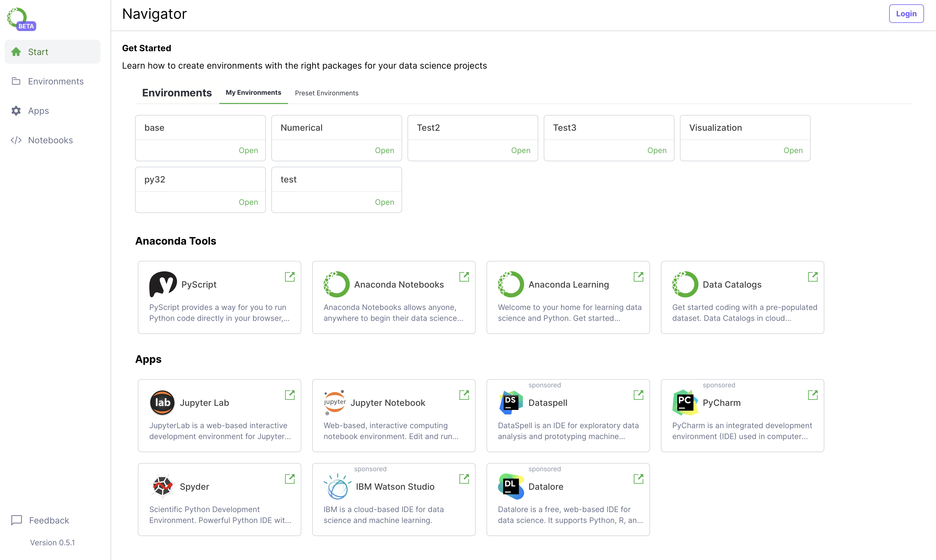Image resolution: width=936 pixels, height=560 pixels.
Task: Click the Datalore DL app logo
Action: pyautogui.click(x=511, y=486)
